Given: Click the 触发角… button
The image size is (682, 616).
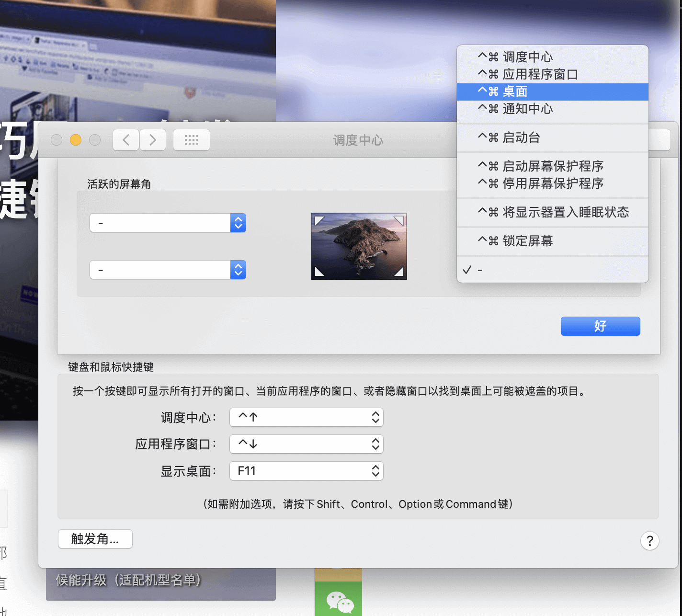Looking at the screenshot, I should click(x=95, y=539).
